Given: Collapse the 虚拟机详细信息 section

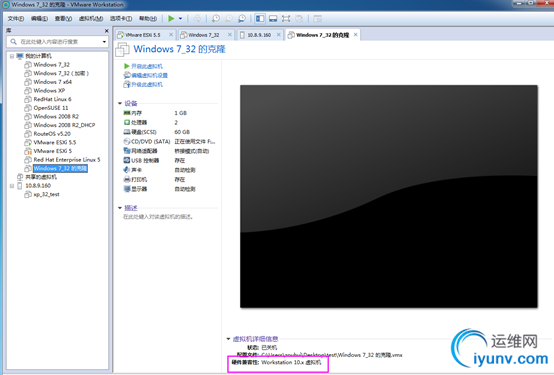Looking at the screenshot, I should [229, 339].
